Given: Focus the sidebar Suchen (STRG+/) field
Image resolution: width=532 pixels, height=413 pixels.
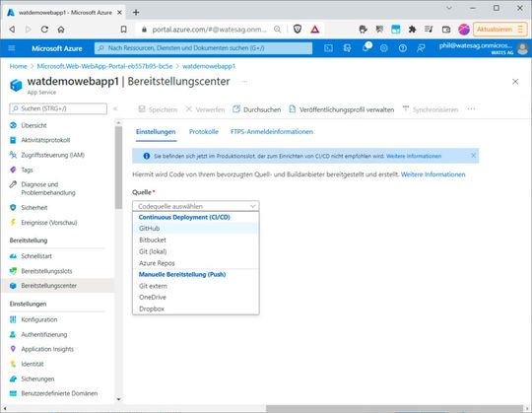Looking at the screenshot, I should [58, 108].
